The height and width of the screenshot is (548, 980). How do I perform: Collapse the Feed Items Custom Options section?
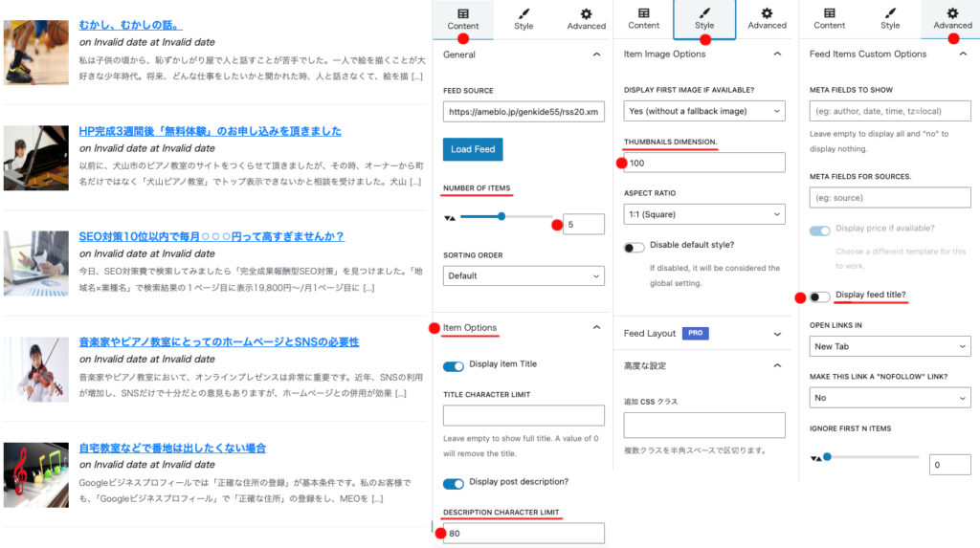[962, 55]
